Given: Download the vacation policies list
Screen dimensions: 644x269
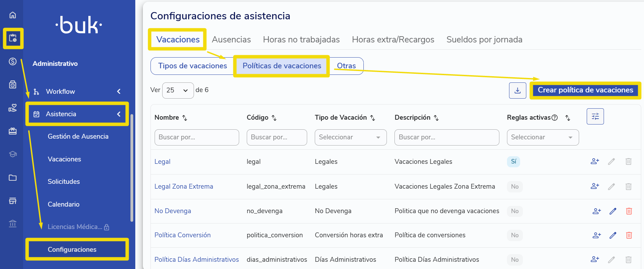Looking at the screenshot, I should coord(517,90).
